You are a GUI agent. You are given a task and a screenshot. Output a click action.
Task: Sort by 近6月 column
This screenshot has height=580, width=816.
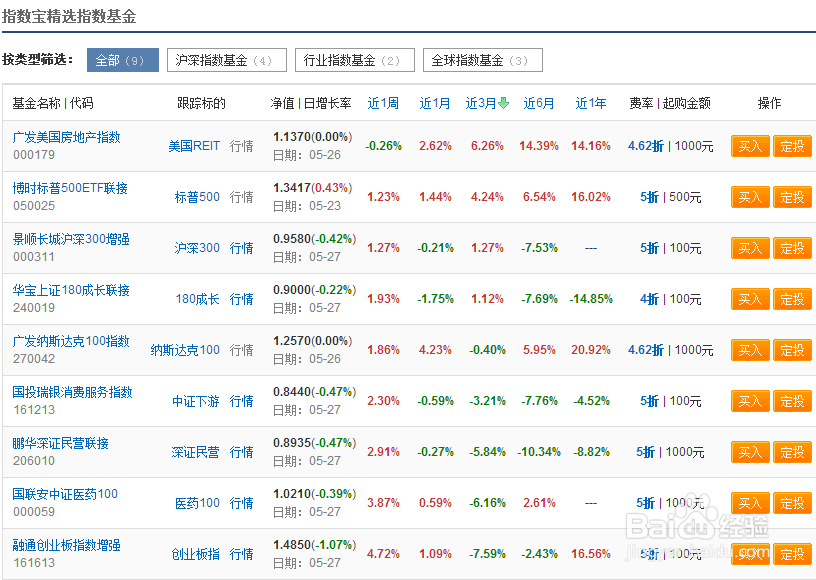(x=539, y=103)
